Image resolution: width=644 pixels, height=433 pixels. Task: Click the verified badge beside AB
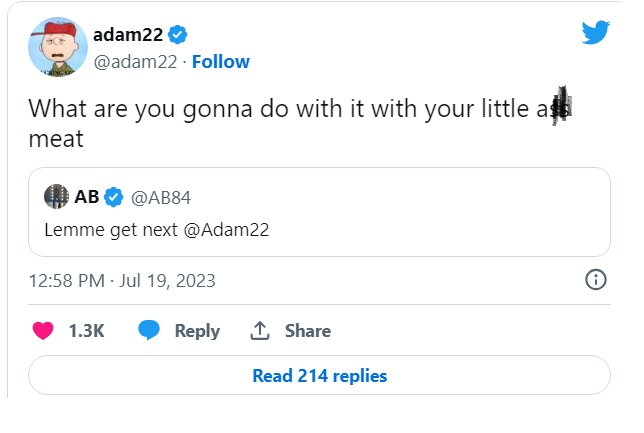click(114, 196)
